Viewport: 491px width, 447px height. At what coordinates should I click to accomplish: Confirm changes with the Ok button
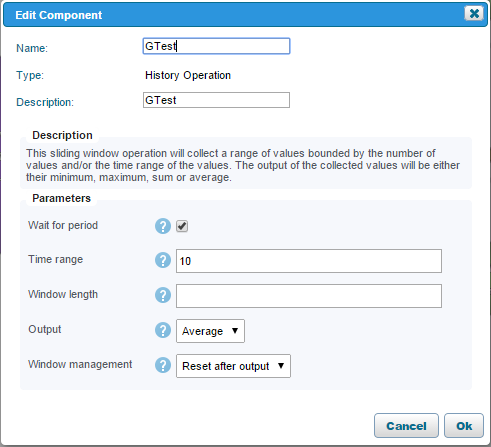(464, 426)
